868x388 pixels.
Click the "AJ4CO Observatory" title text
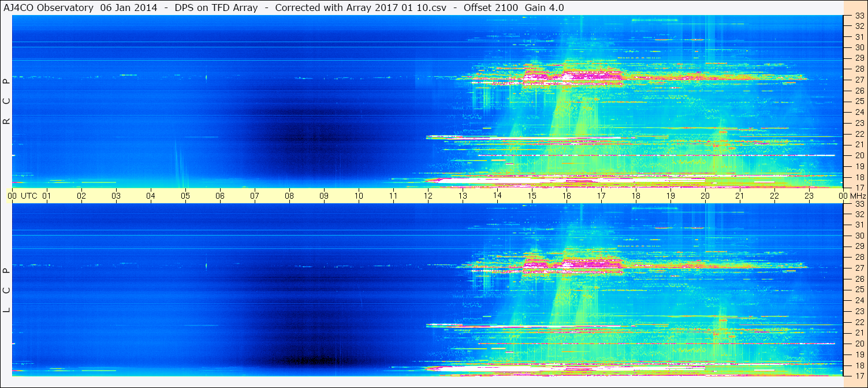click(x=49, y=8)
